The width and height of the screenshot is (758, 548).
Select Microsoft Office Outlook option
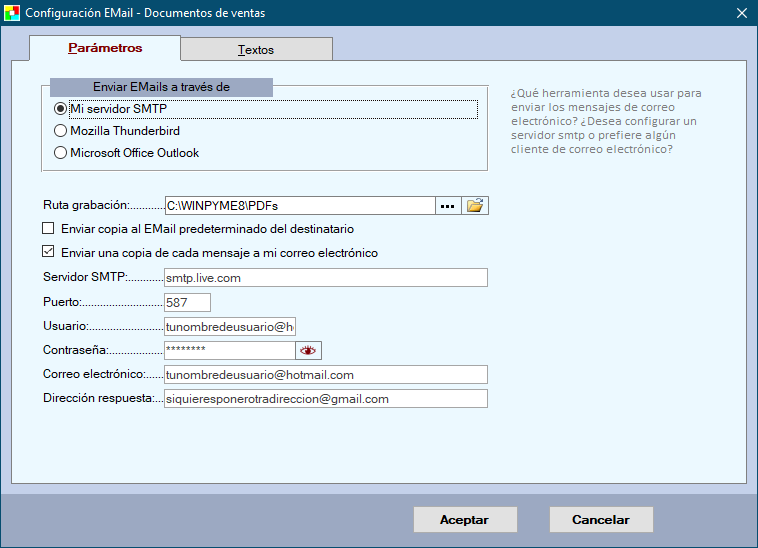61,153
